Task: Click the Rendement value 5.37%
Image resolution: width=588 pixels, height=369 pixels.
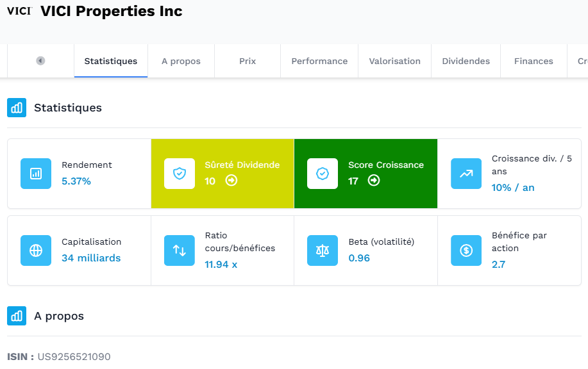Action: click(76, 181)
